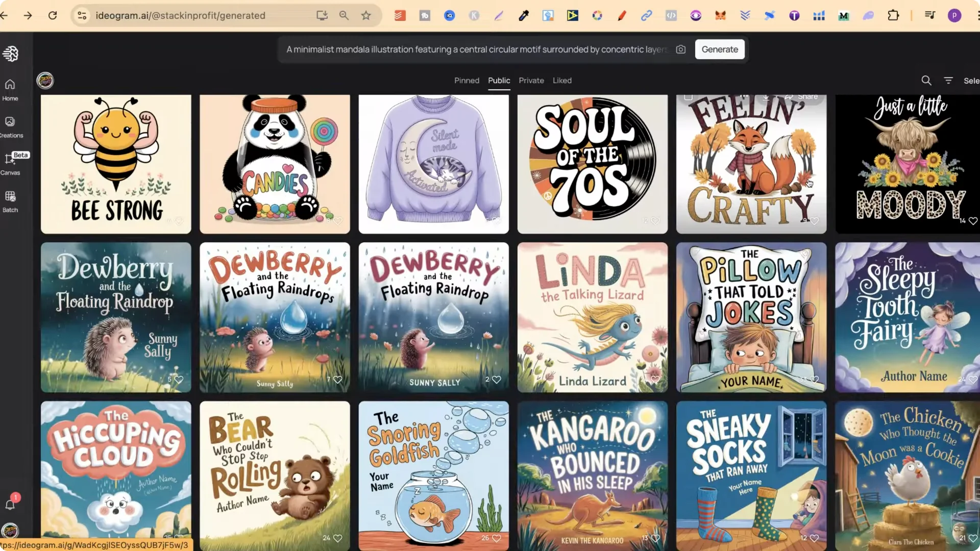The image size is (980, 551).
Task: Open the search icon near Select
Action: [x=926, y=80]
